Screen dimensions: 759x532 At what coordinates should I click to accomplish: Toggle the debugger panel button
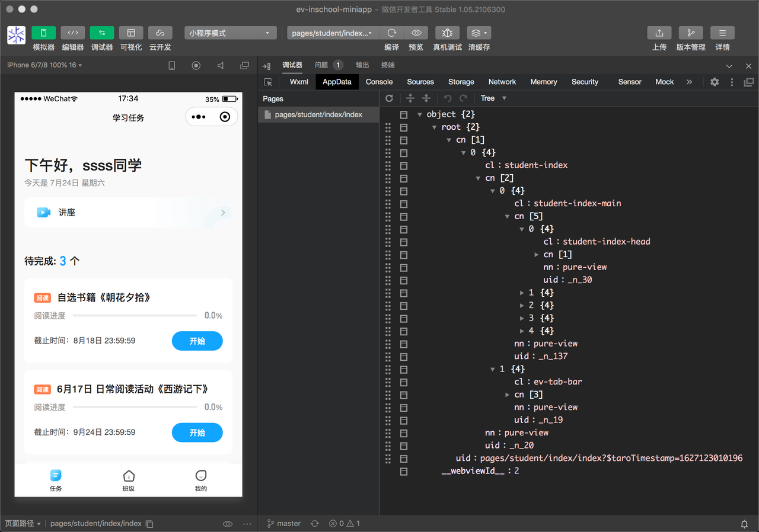click(x=102, y=33)
